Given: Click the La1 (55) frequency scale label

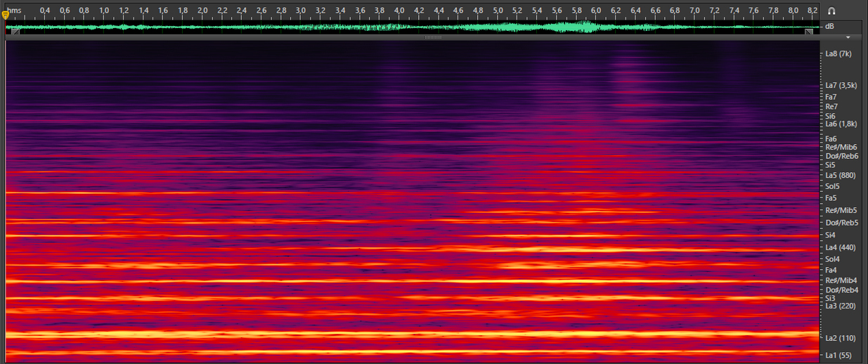Looking at the screenshot, I should [838, 355].
